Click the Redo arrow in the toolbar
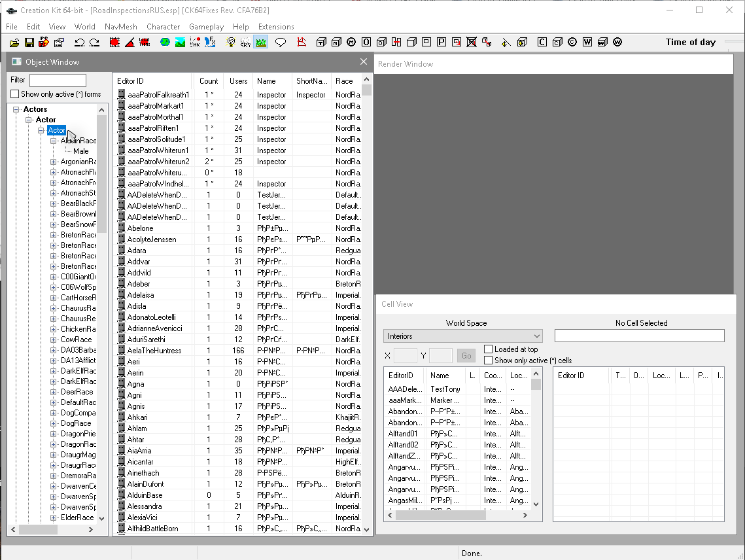Screen dimensions: 745x560 [94, 43]
